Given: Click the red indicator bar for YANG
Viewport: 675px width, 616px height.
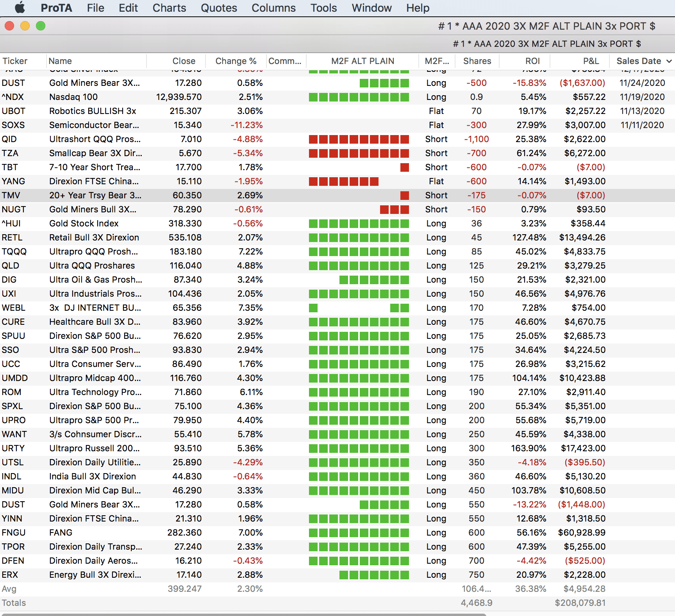Looking at the screenshot, I should click(343, 181).
